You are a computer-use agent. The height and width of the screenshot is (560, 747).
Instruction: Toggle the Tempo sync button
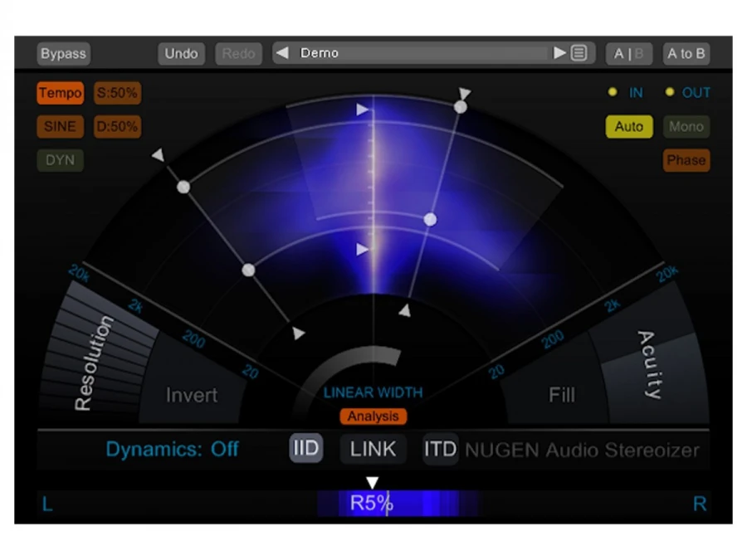[x=60, y=92]
